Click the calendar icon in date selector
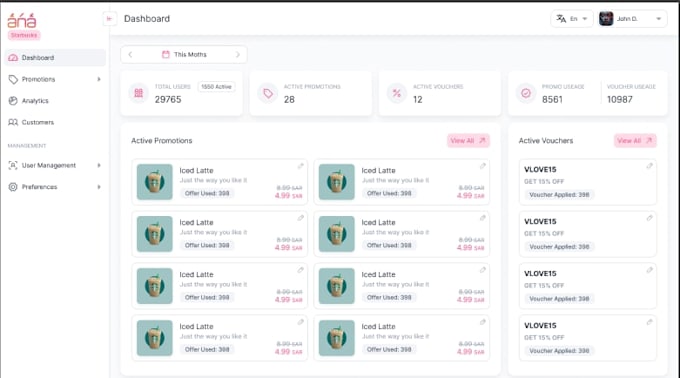680x378 pixels. click(166, 55)
